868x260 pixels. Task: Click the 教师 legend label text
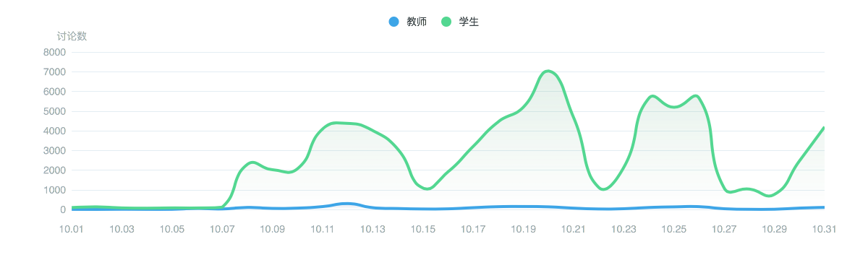[x=417, y=22]
